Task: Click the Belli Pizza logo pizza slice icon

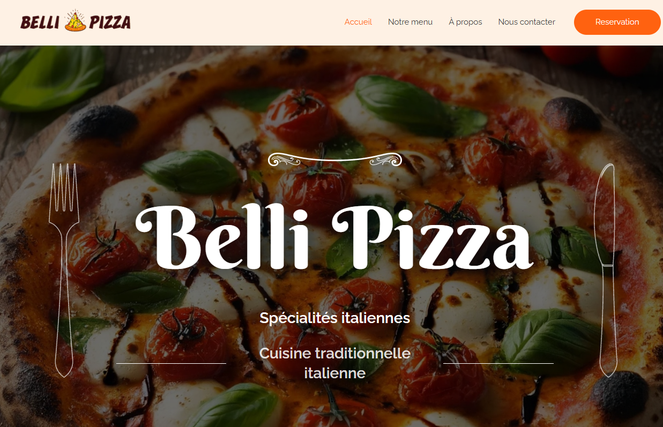Action: point(75,21)
